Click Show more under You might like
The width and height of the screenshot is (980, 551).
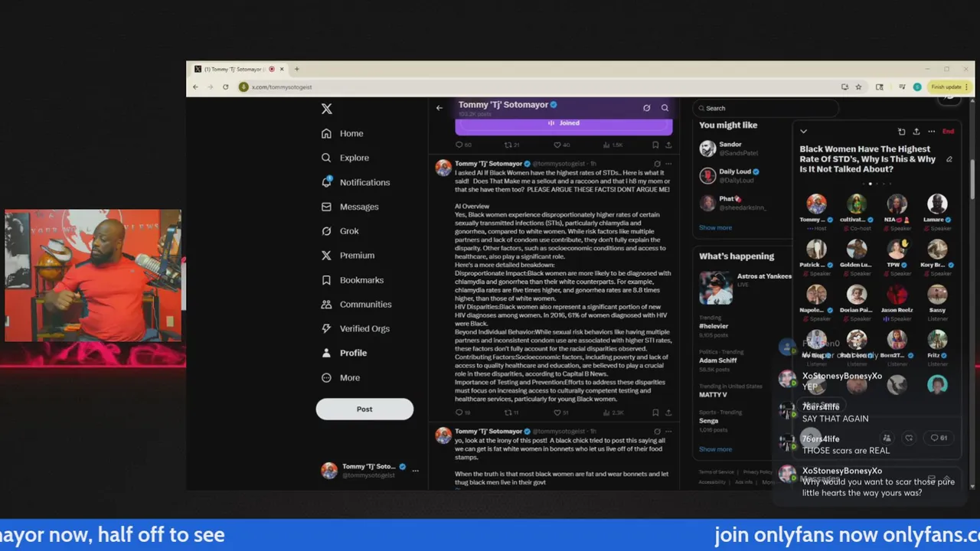pos(715,227)
